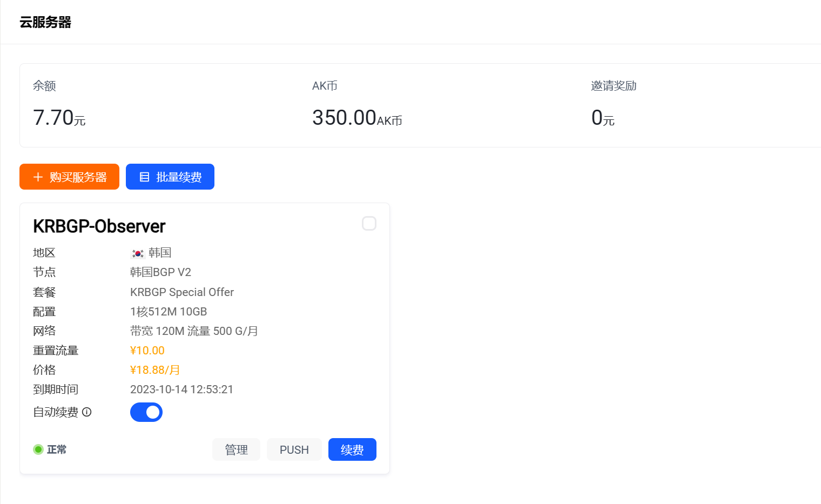
Task: Click the ¥18.88/月 price text
Action: click(x=155, y=370)
